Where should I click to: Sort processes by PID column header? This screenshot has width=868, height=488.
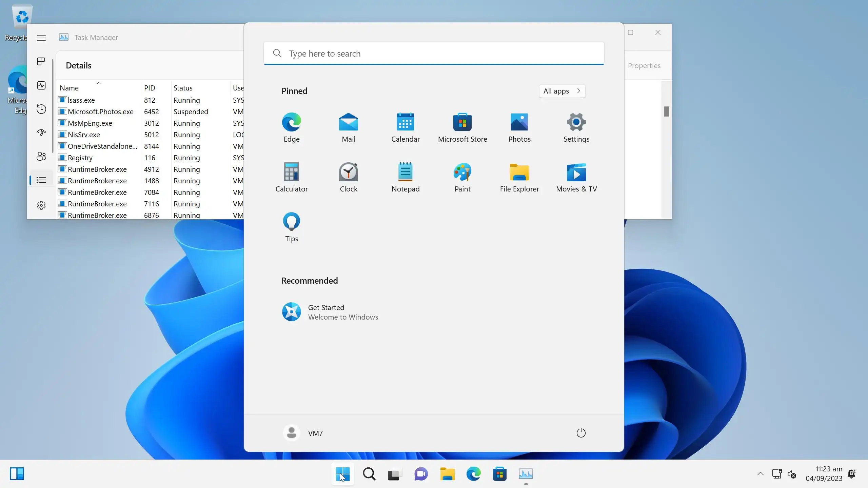(150, 88)
